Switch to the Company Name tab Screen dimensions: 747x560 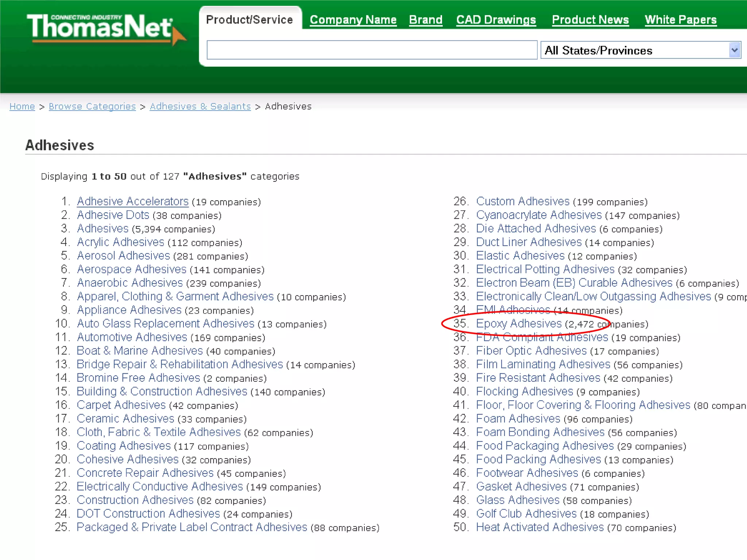[x=353, y=20]
